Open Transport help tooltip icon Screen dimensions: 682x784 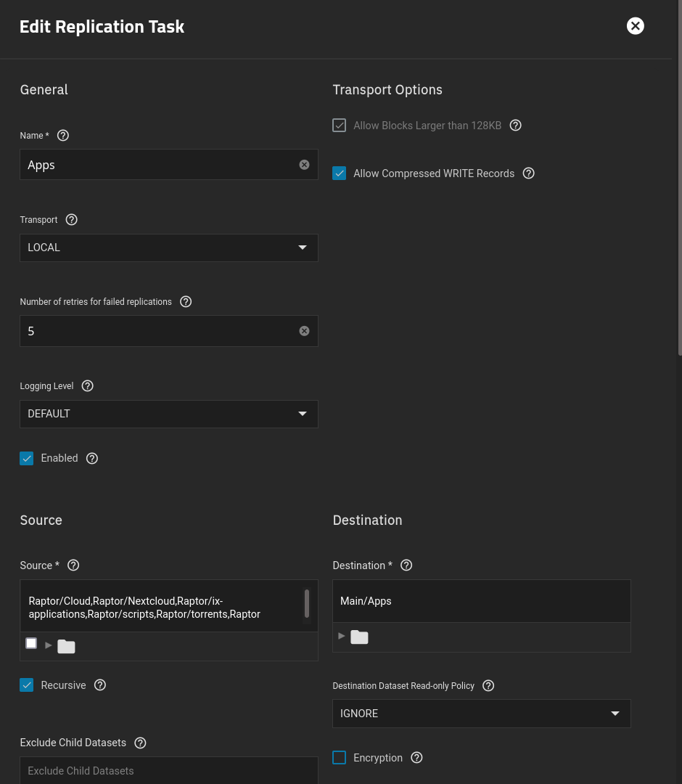[71, 220]
